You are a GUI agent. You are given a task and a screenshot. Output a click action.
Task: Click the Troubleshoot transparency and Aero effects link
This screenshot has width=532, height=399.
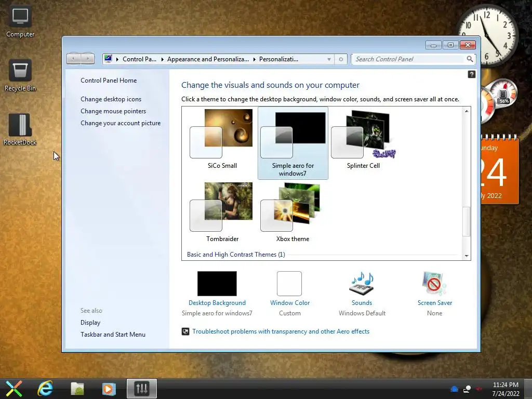[x=281, y=331]
